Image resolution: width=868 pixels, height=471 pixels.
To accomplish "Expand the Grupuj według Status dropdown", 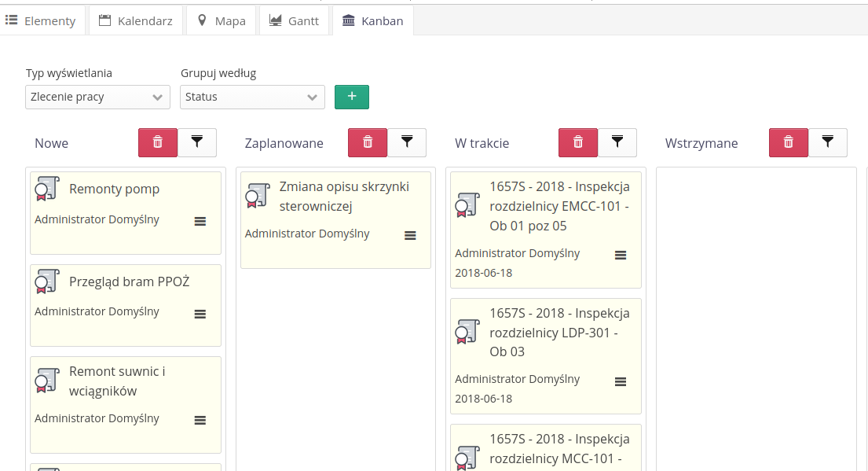I will tap(252, 98).
